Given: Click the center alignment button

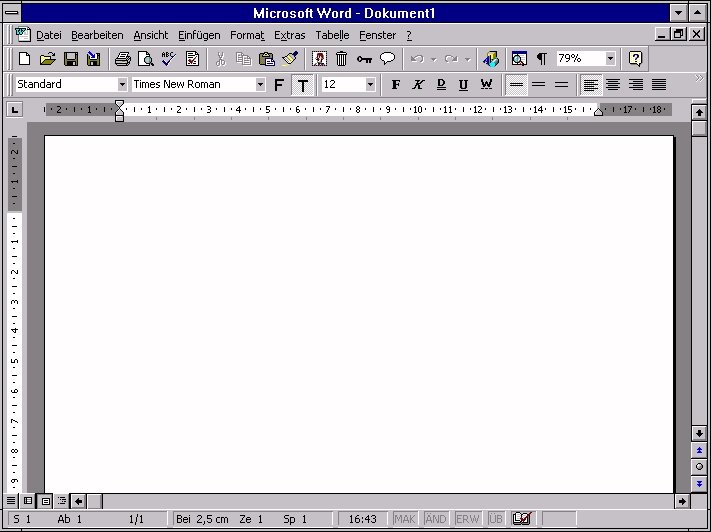Looking at the screenshot, I should [x=613, y=85].
